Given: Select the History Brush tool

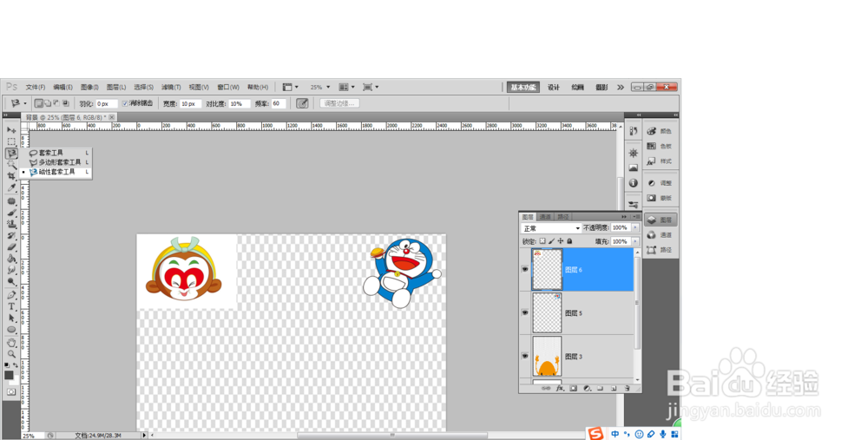Looking at the screenshot, I should tap(11, 236).
